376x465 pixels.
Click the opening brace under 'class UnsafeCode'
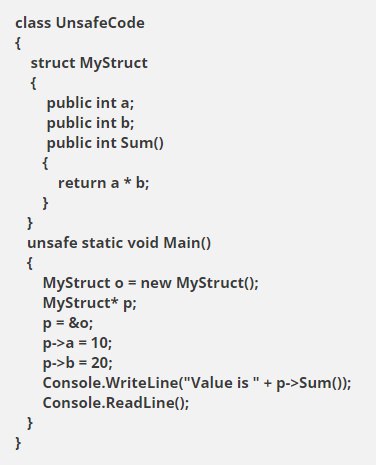18,43
